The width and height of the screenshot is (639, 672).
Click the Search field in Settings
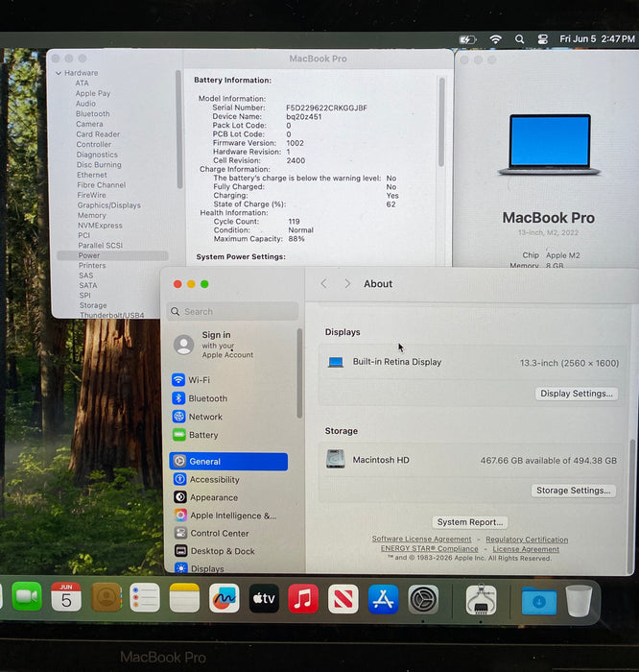point(232,311)
